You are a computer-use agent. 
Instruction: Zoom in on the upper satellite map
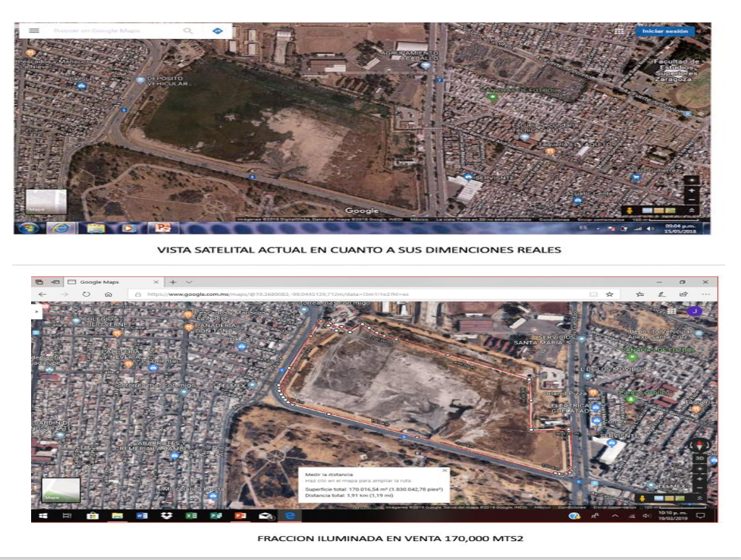692,190
